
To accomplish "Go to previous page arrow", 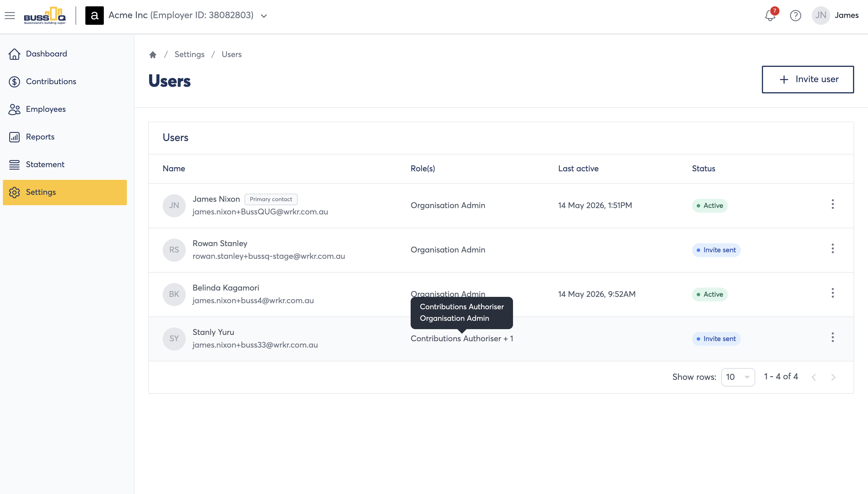I will click(814, 377).
